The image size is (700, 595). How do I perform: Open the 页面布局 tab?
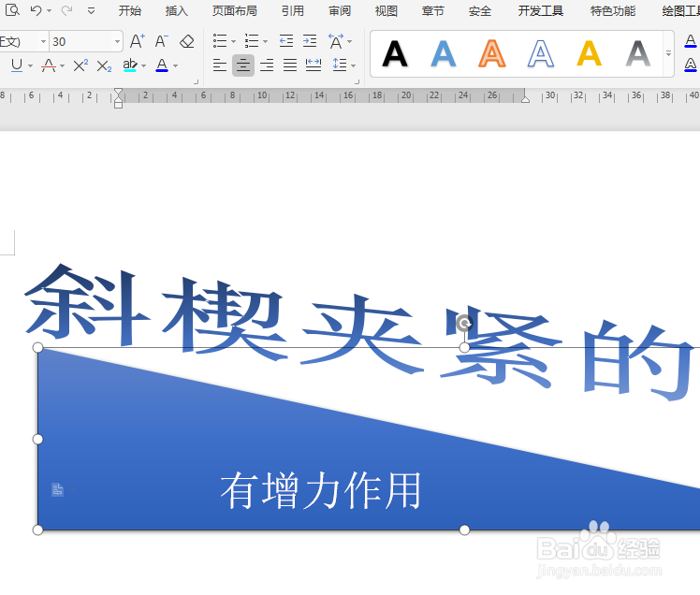point(234,10)
